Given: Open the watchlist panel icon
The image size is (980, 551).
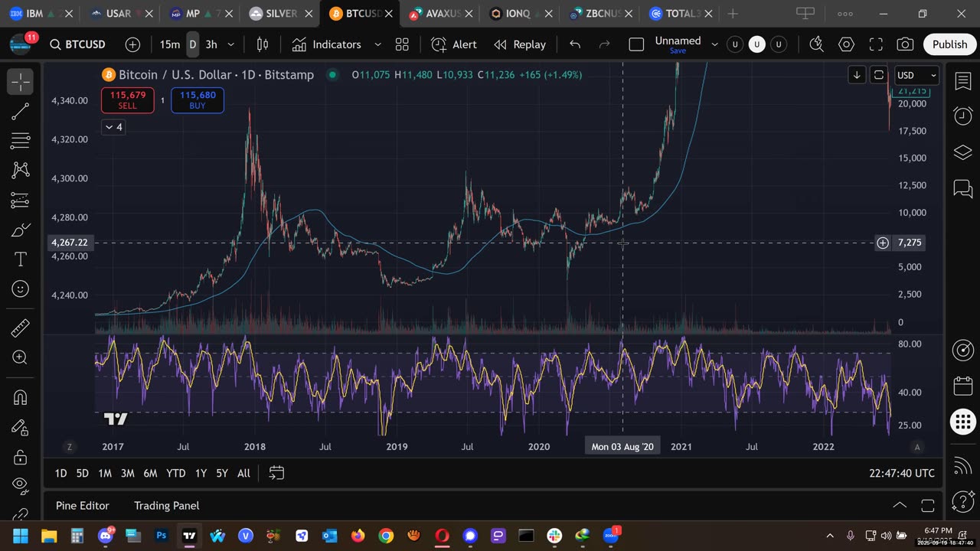Looking at the screenshot, I should (963, 82).
